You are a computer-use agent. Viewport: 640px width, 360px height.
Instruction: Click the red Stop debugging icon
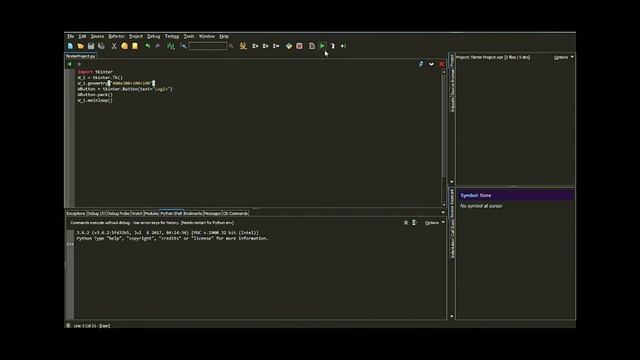[x=300, y=46]
